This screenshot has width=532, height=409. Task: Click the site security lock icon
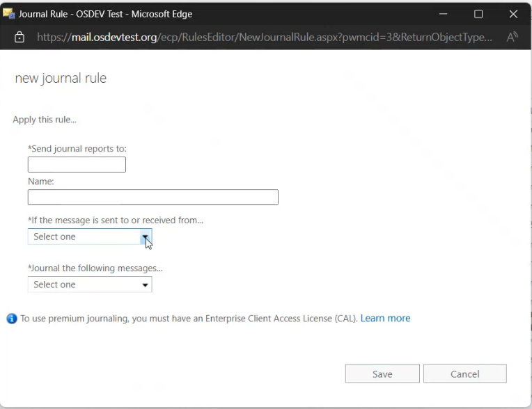[x=19, y=37]
